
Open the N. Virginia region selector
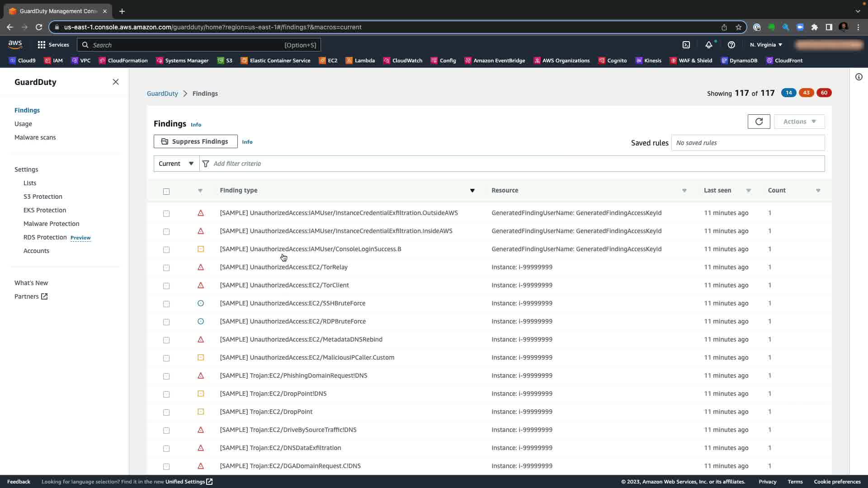(766, 45)
